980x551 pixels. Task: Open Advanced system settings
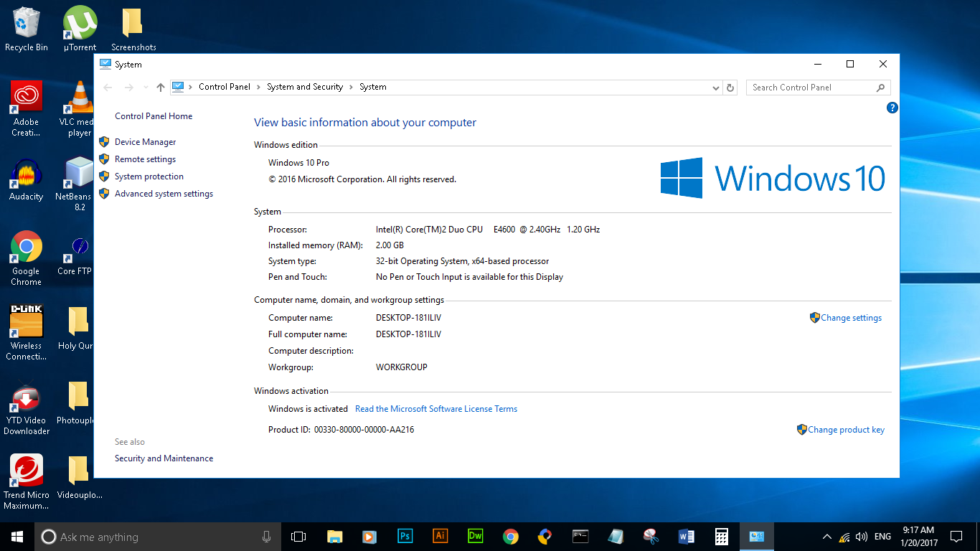pyautogui.click(x=164, y=194)
